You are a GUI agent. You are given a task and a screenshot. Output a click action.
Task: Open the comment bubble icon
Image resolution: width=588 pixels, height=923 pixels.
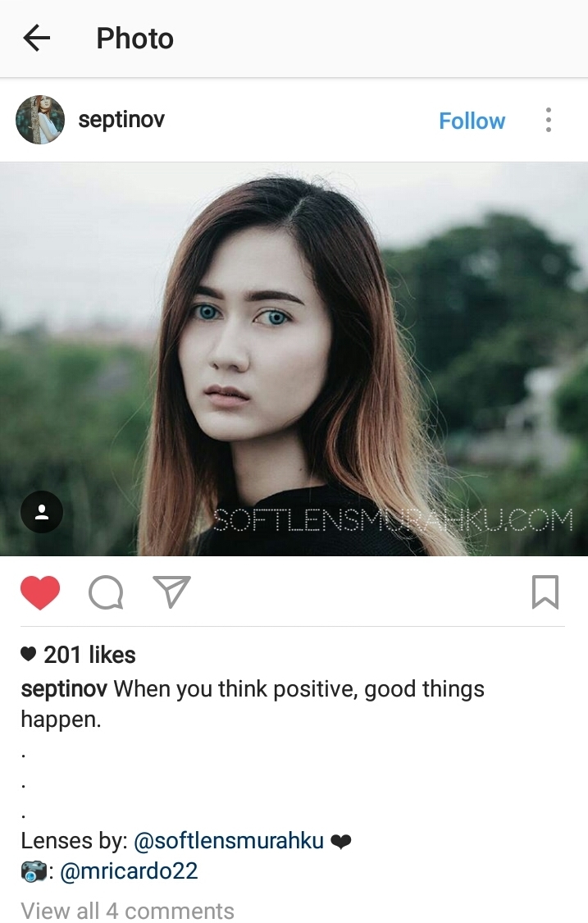[x=106, y=592]
